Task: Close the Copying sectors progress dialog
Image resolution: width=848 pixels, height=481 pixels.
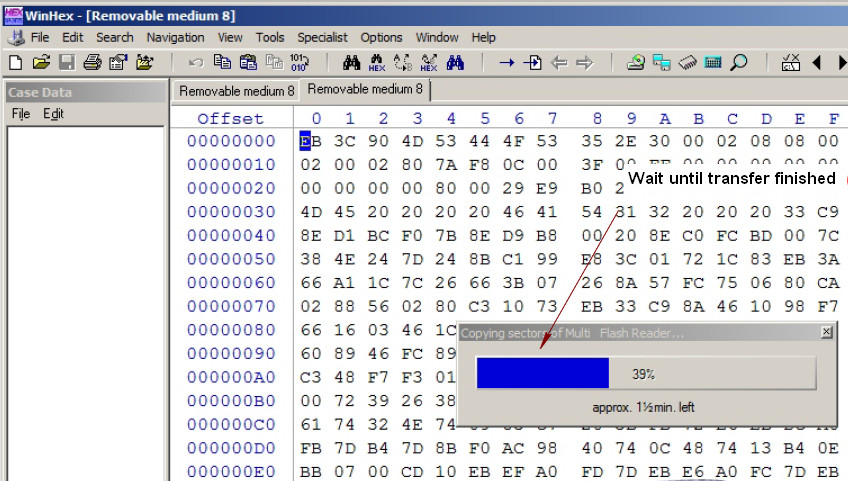Action: (826, 332)
